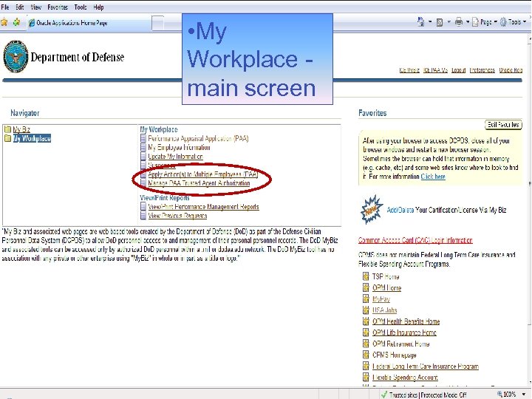Click the My Biz folder icon

point(7,129)
